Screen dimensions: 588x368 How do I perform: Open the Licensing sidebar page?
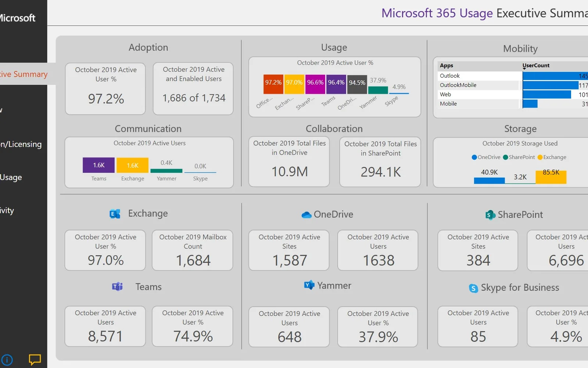[x=21, y=144]
